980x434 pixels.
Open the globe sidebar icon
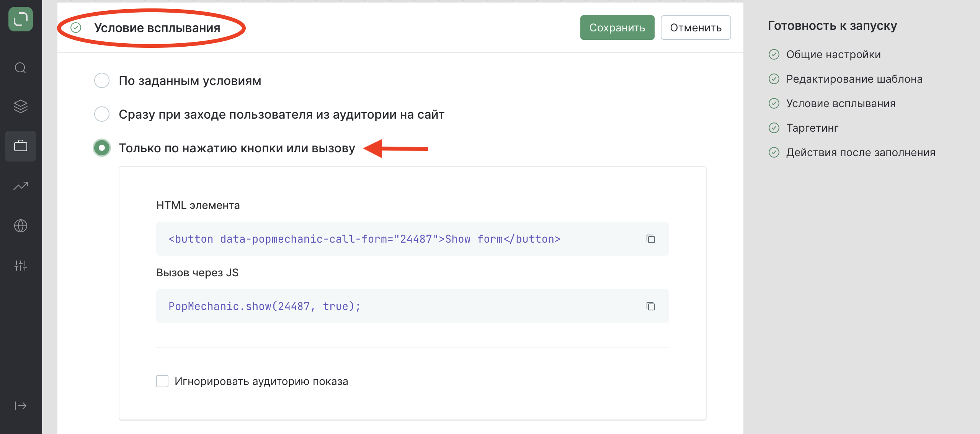tap(21, 226)
